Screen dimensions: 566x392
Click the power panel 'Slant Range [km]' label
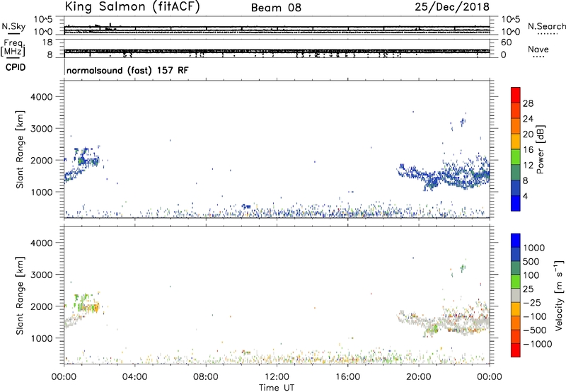(x=20, y=149)
